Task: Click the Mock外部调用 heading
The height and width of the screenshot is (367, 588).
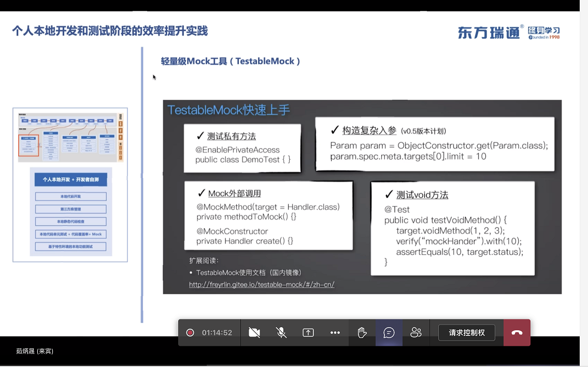Action: coord(234,194)
